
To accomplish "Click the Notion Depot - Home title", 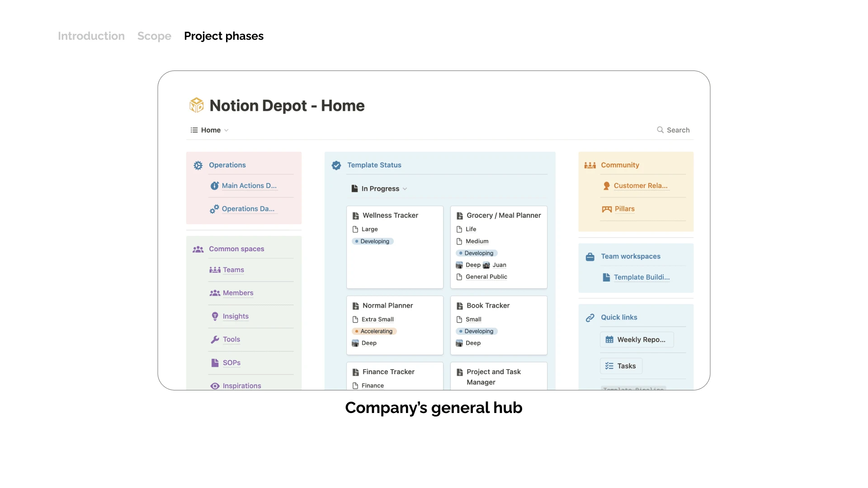I will 287,106.
